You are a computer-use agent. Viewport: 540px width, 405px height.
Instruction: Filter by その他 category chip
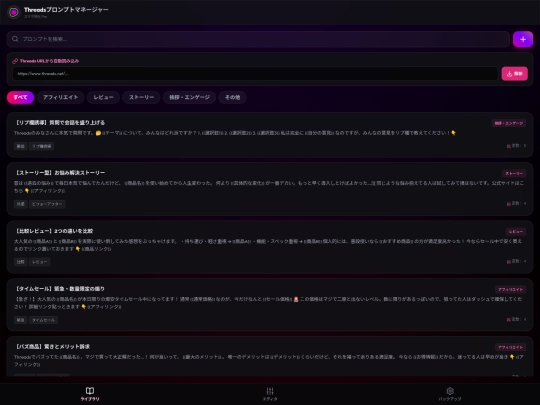tap(232, 97)
